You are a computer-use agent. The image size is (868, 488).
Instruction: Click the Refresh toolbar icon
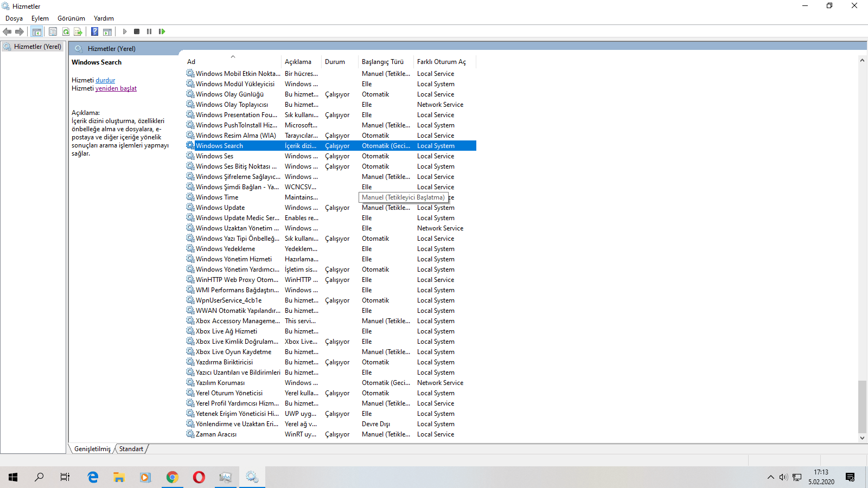coord(66,31)
